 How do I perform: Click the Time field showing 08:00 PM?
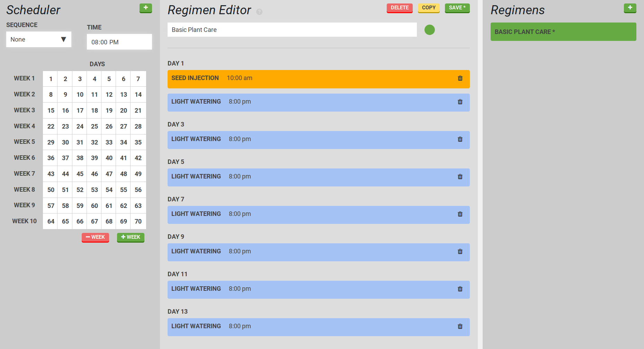119,42
